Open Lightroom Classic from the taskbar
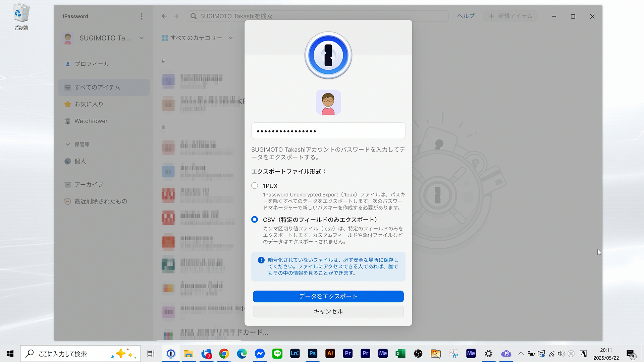The image size is (644, 362). (x=295, y=354)
